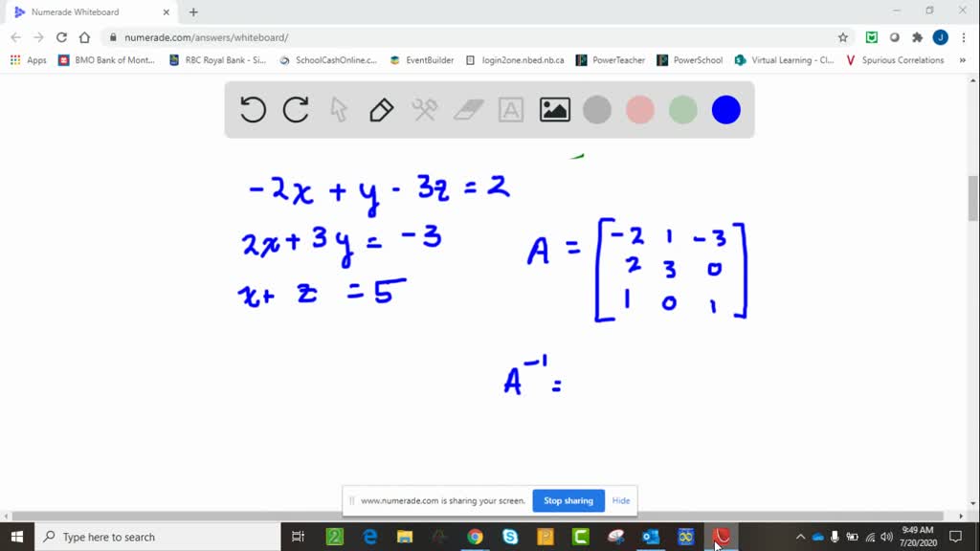
Task: Select the pointer selection tool
Action: 338,109
